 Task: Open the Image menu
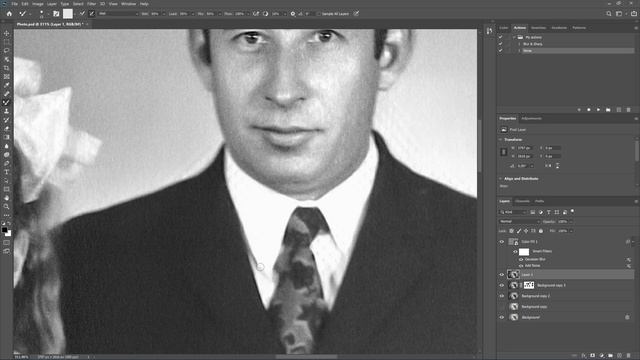[x=38, y=4]
